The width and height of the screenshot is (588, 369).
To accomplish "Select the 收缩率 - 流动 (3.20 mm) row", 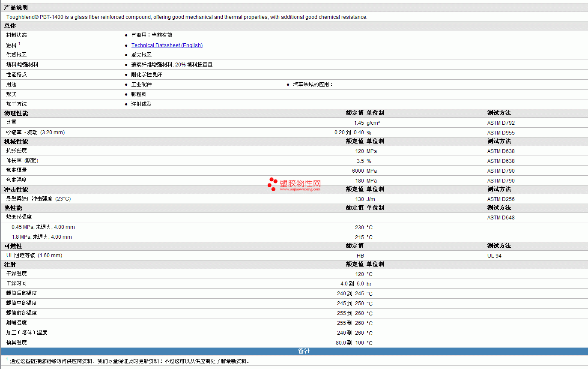I will coord(294,132).
